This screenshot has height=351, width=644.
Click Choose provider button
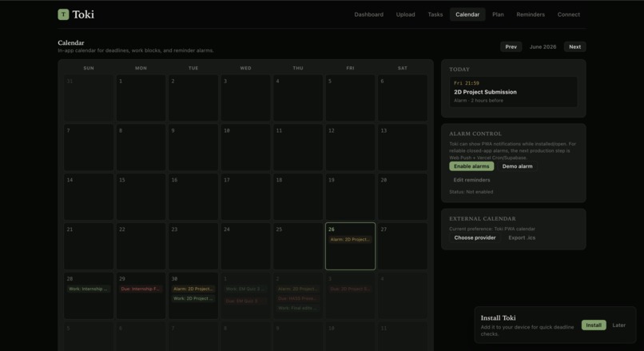(x=475, y=238)
